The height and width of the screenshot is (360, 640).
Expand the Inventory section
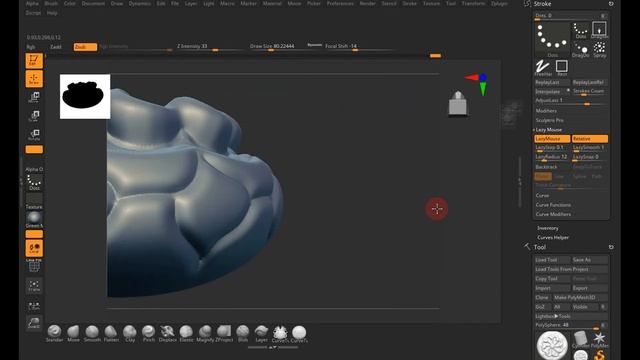pyautogui.click(x=547, y=228)
